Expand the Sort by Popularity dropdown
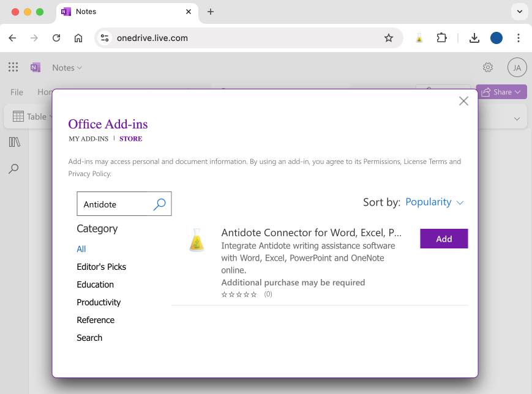This screenshot has height=394, width=532. tap(435, 202)
